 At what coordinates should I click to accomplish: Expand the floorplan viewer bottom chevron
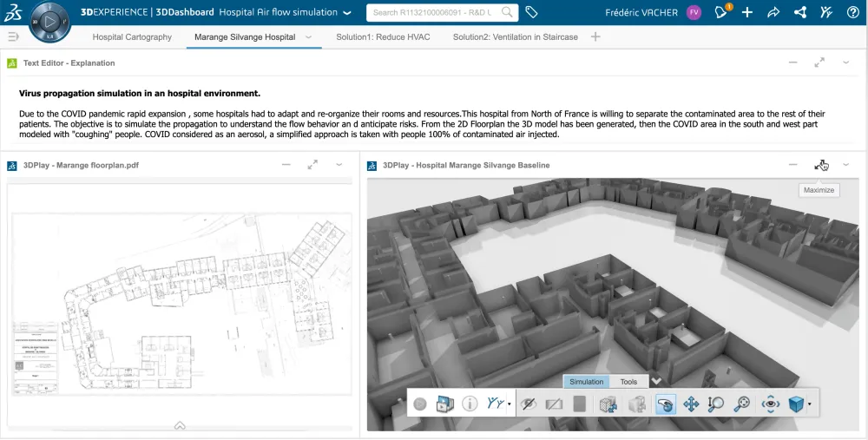pos(180,425)
